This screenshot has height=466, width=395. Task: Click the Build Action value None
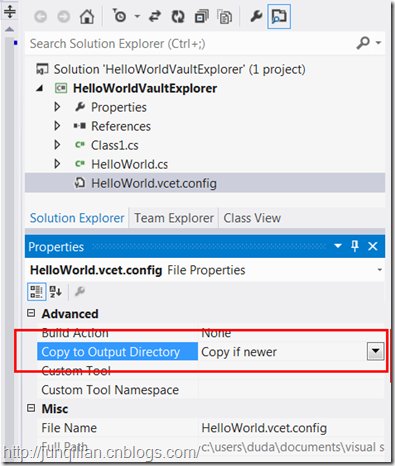216,333
